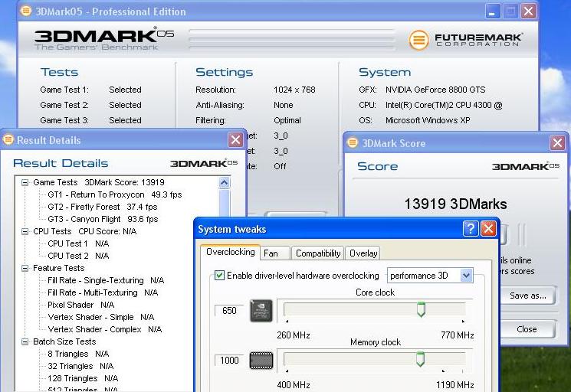Collapse the Feature Tests tree node
The image size is (571, 392).
tap(25, 269)
